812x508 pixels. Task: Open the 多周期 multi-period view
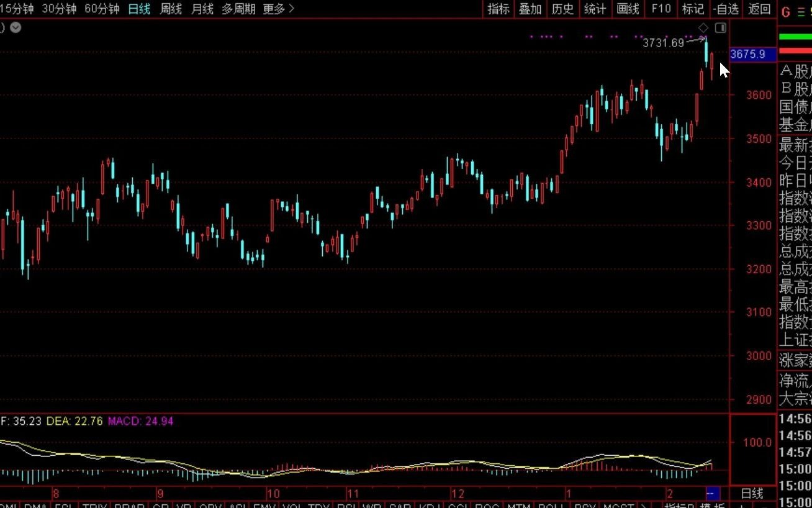pyautogui.click(x=238, y=9)
